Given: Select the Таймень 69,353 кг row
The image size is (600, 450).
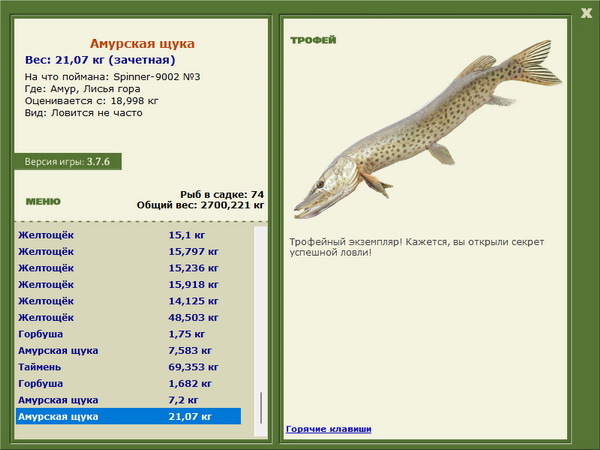Looking at the screenshot, I should tap(129, 367).
